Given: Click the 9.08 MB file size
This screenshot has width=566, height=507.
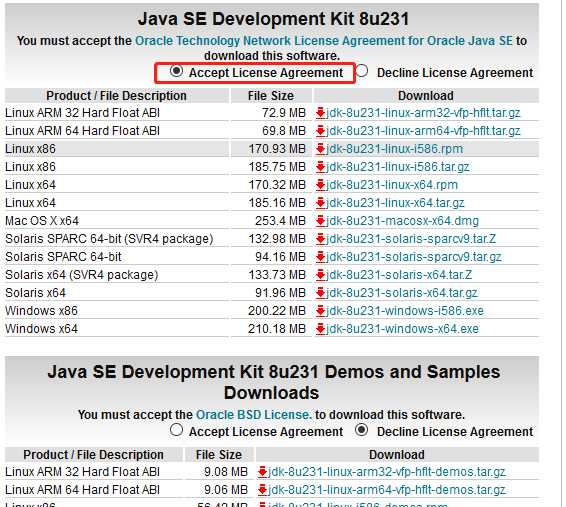Looking at the screenshot, I should click(226, 472).
